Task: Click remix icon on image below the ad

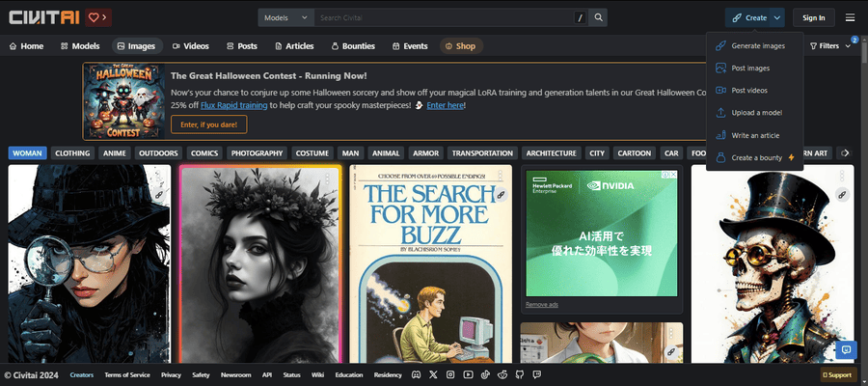Action: (671, 351)
